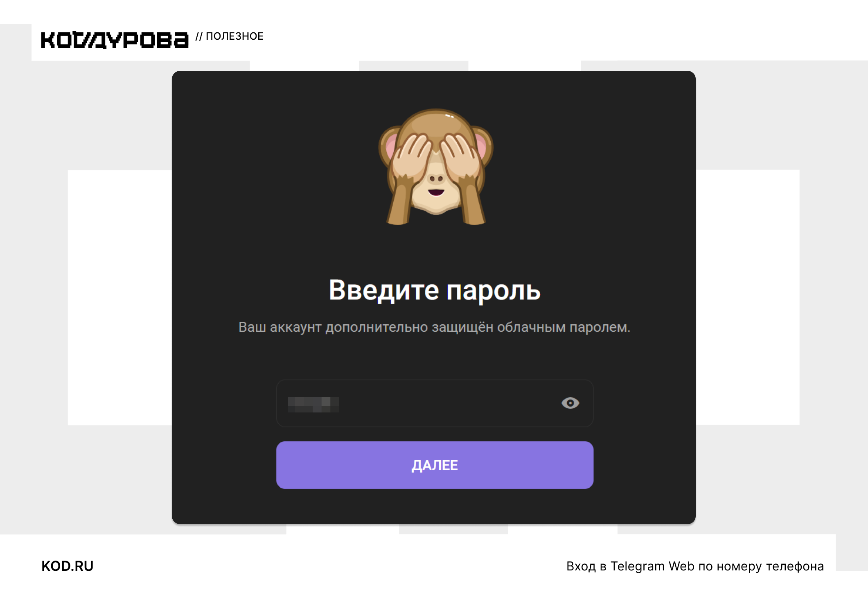The image size is (868, 595).
Task: Focus the password input field
Action: click(x=435, y=403)
